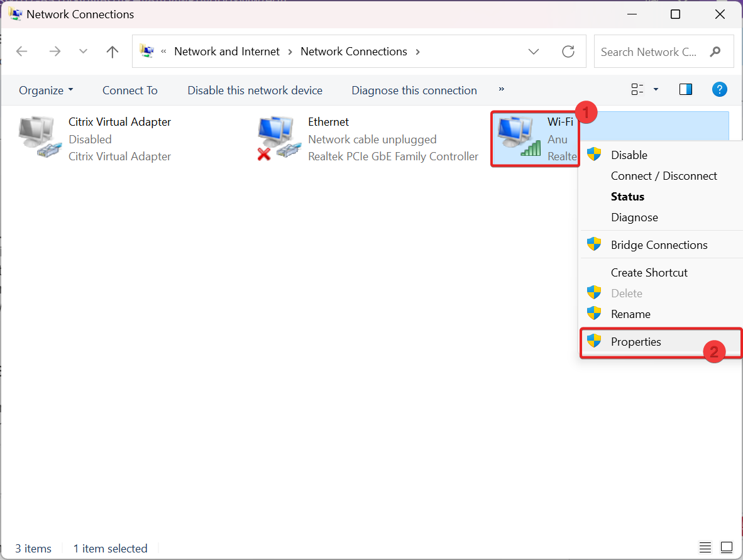
Task: Go up one folder level
Action: [113, 51]
